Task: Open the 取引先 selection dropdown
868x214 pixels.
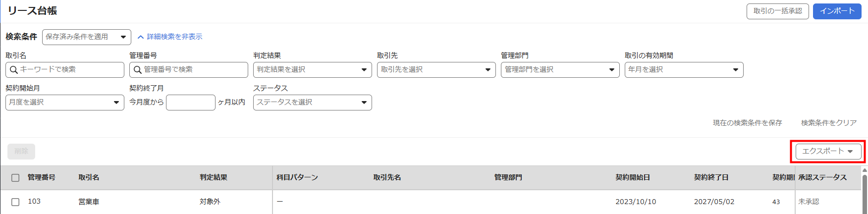Action: coord(436,70)
